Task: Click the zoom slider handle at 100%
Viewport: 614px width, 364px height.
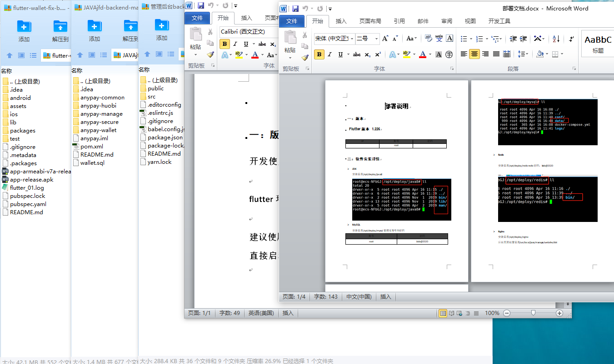Action: [x=533, y=313]
